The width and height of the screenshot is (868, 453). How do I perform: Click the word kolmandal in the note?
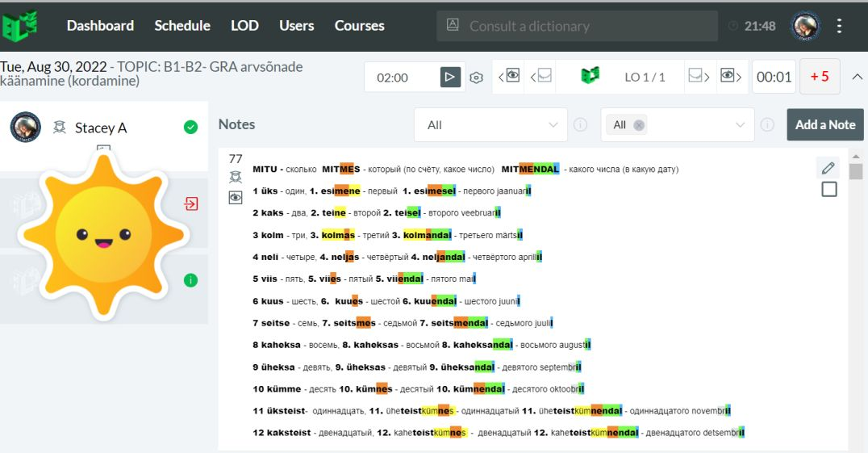[x=428, y=235]
